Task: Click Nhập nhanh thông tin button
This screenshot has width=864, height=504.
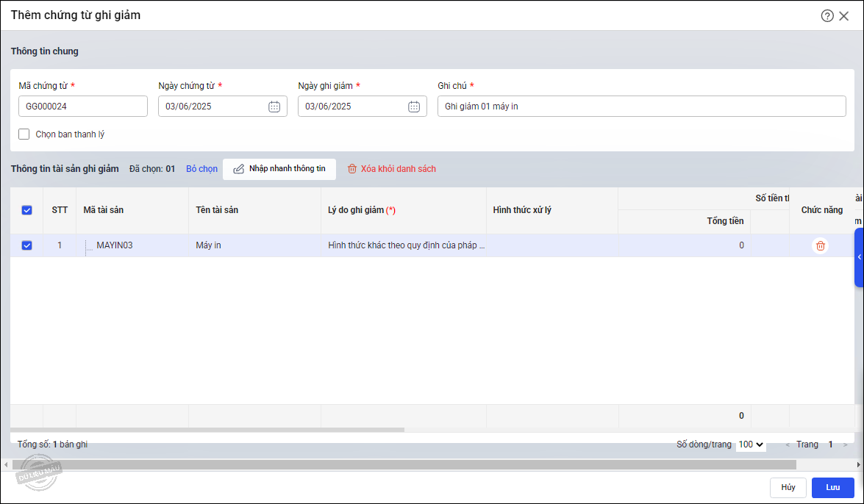Action: pyautogui.click(x=279, y=169)
